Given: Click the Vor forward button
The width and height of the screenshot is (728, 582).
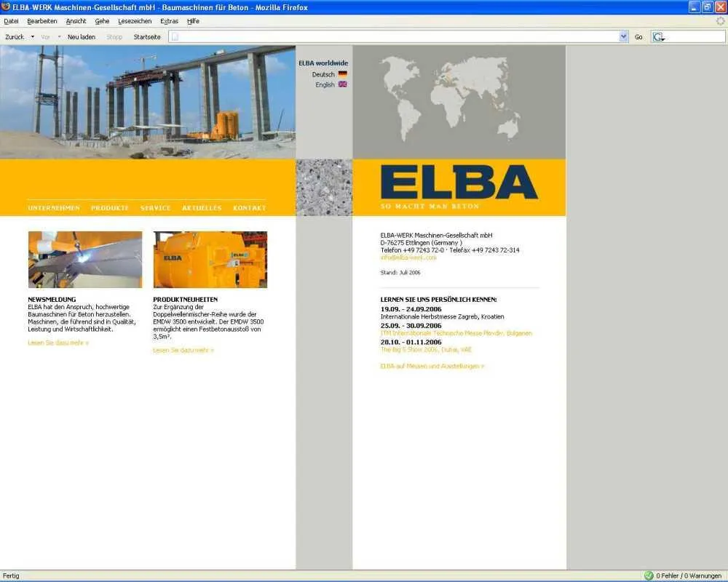Looking at the screenshot, I should 45,36.
